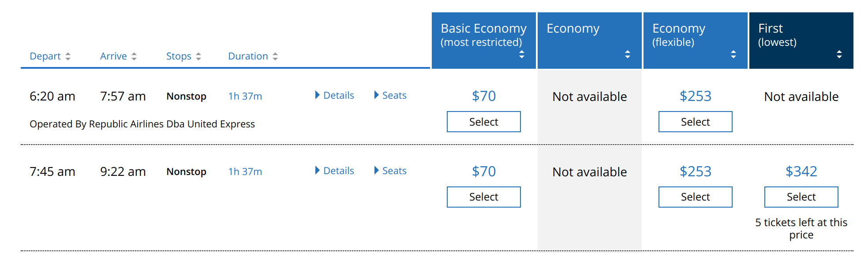This screenshot has width=868, height=253.
Task: Expand Details for the 7:45 am flight
Action: 335,171
